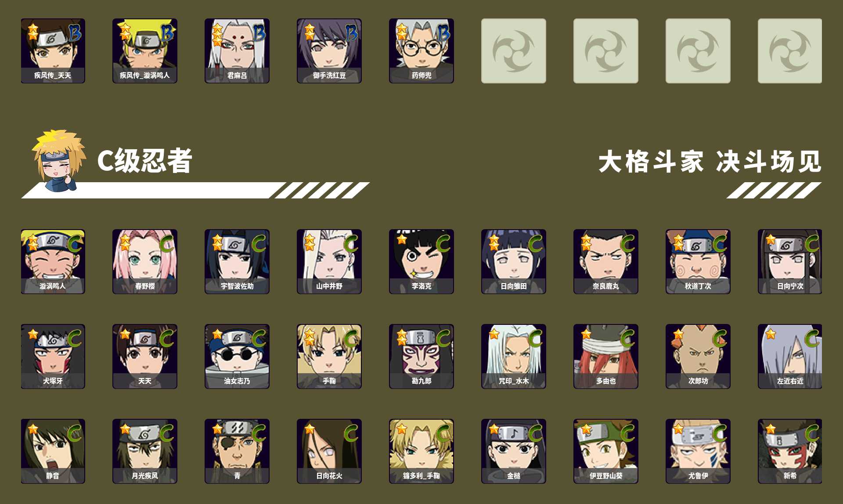Select the 奈良鹿丸 ninja portrait
843x504 pixels.
point(606,262)
